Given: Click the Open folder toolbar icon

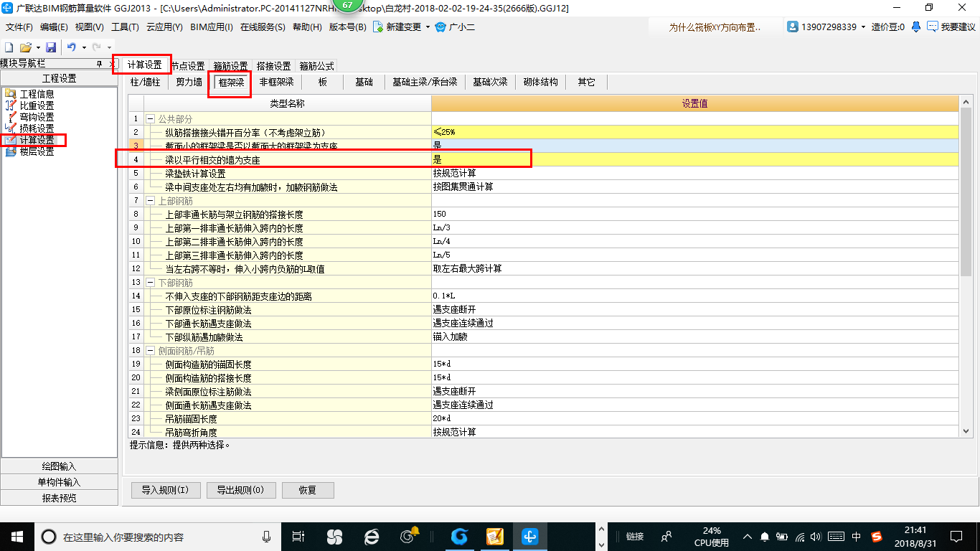Looking at the screenshot, I should click(x=25, y=47).
